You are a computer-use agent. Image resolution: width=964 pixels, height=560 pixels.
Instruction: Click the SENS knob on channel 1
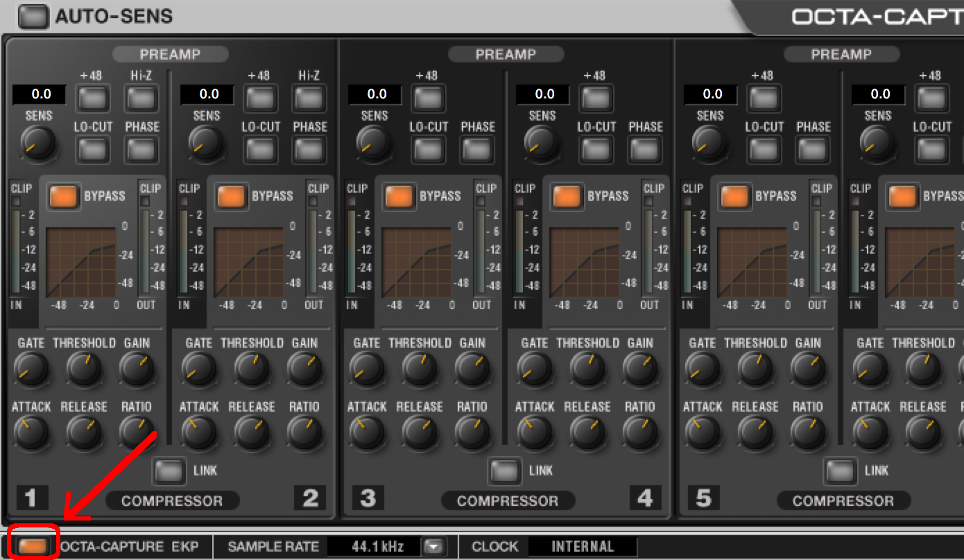tap(38, 143)
